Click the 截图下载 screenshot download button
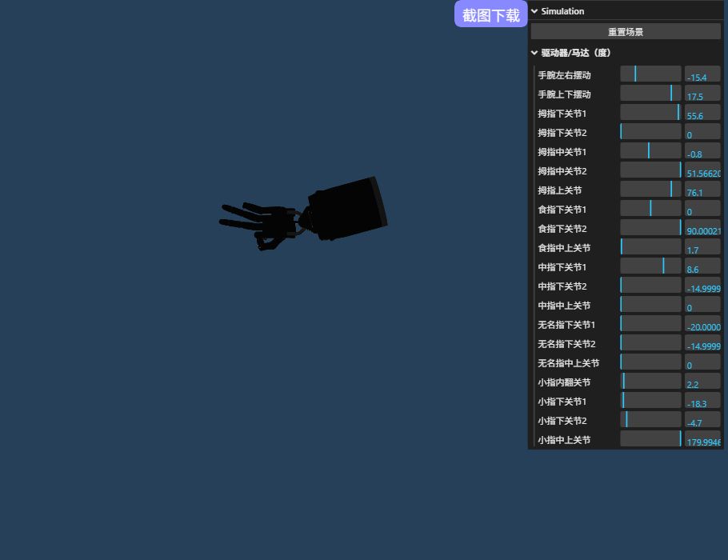Screen dimensions: 728x560 point(490,15)
